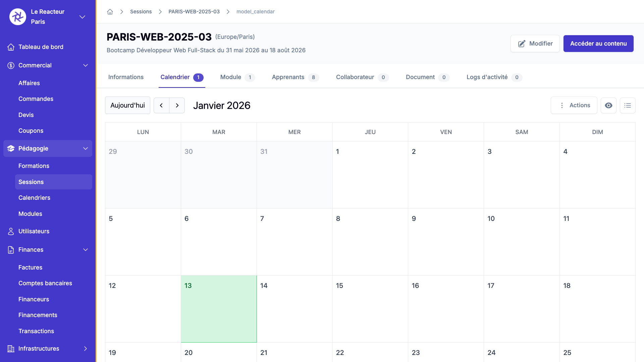Open Finances via its document icon
This screenshot has width=644, height=362.
pos(10,249)
